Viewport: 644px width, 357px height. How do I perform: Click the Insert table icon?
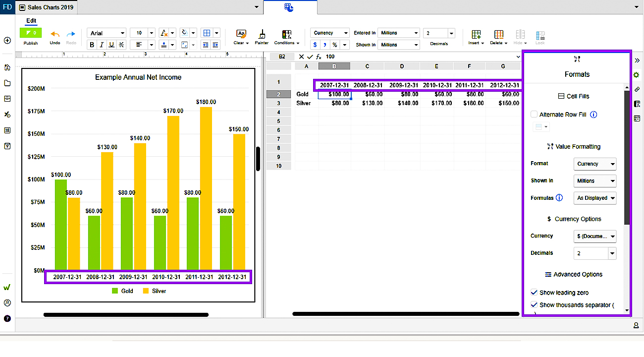[476, 34]
